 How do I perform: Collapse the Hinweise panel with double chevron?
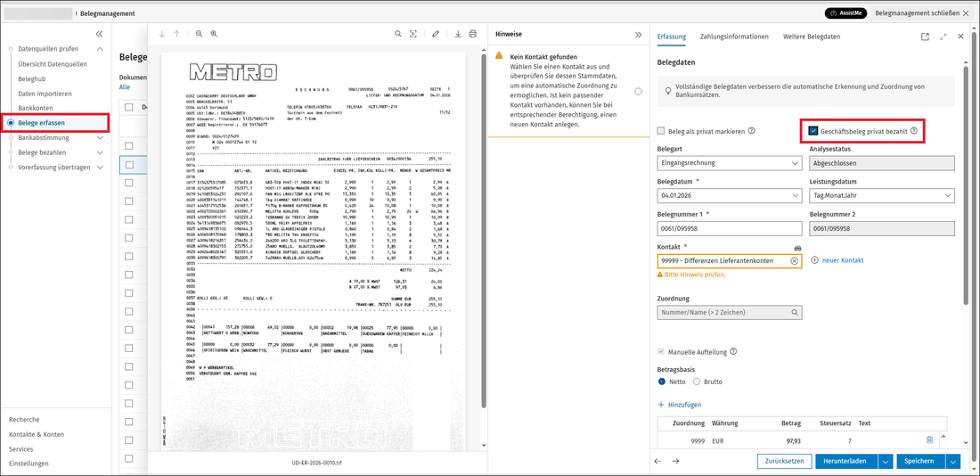coord(638,35)
